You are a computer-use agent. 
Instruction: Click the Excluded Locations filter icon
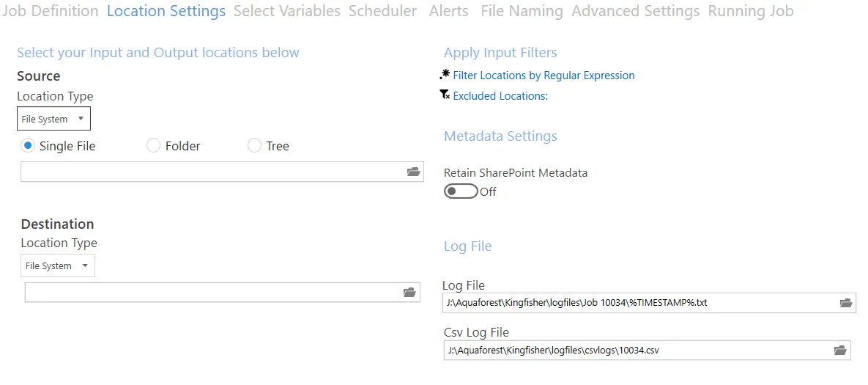pyautogui.click(x=445, y=95)
